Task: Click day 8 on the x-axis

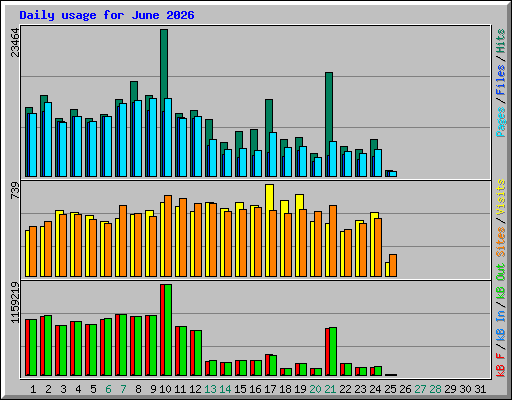Action: [x=138, y=389]
